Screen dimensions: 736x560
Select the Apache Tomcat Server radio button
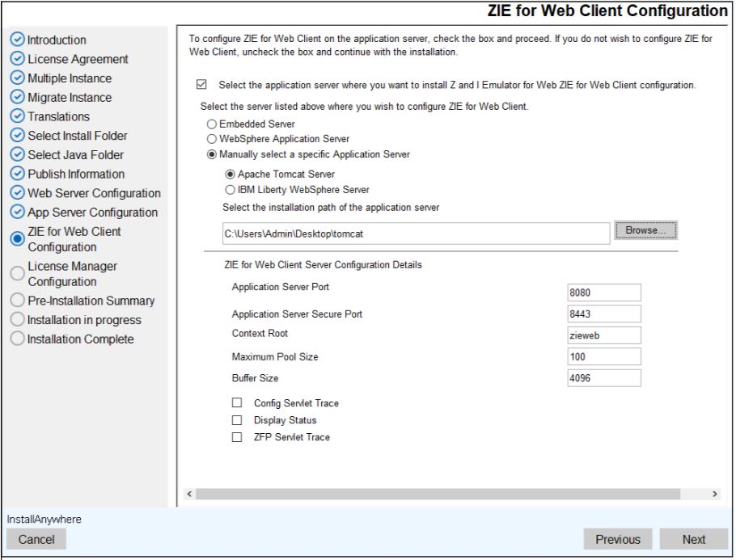coord(230,175)
